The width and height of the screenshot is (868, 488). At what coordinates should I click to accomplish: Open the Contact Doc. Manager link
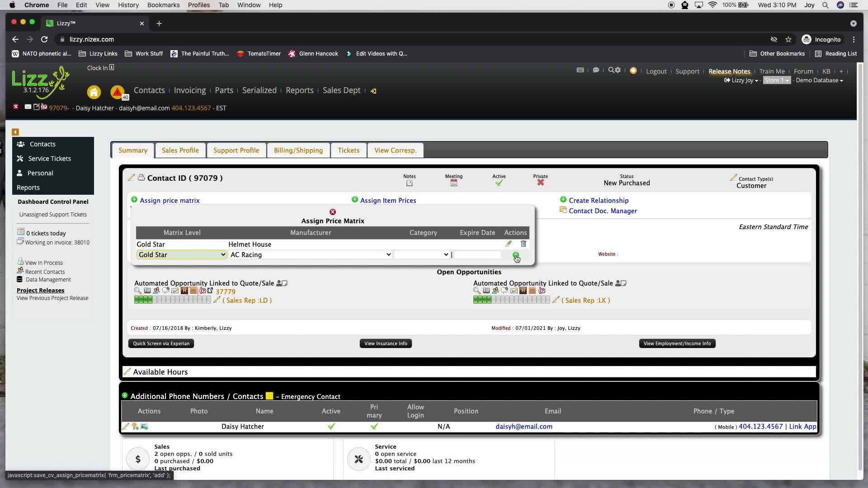point(602,211)
